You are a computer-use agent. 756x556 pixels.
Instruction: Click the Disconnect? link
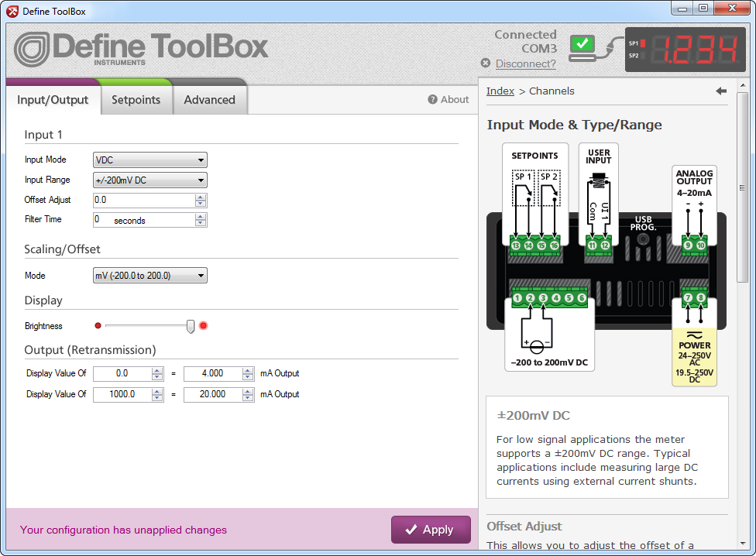pos(525,63)
